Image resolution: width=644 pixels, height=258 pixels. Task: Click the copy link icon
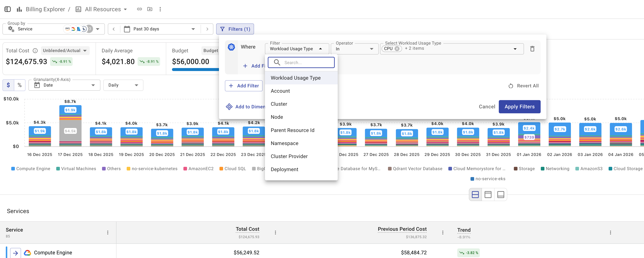[139, 9]
